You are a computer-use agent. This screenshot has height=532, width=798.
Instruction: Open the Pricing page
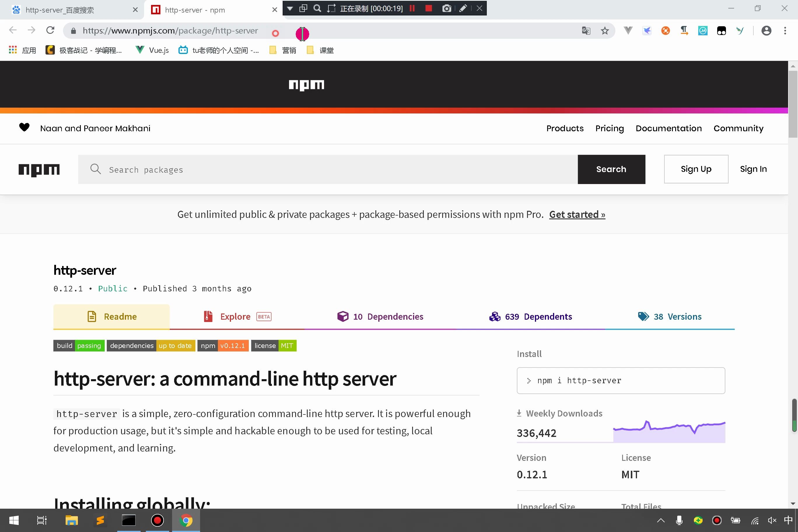click(609, 128)
